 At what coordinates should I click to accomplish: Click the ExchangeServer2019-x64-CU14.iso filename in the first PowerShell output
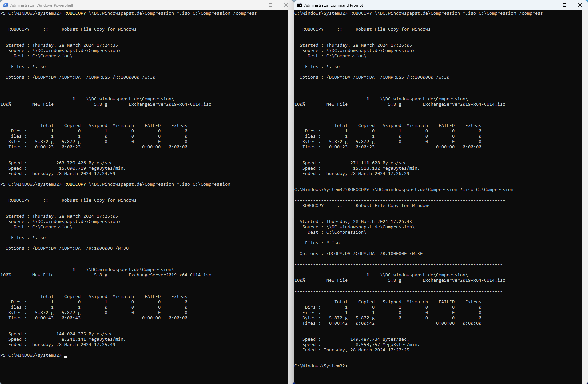click(170, 104)
